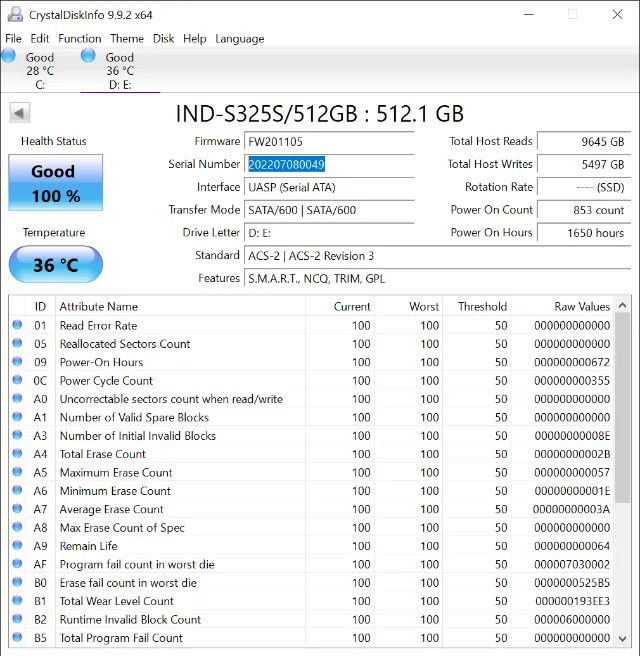Open the Language menu
The width and height of the screenshot is (640, 656).
[240, 38]
